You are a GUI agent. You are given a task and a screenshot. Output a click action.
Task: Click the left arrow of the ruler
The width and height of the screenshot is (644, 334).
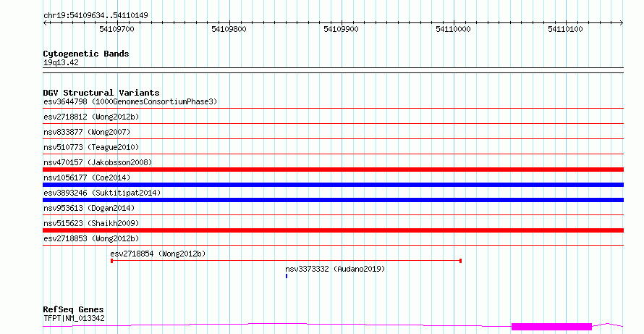coord(45,23)
